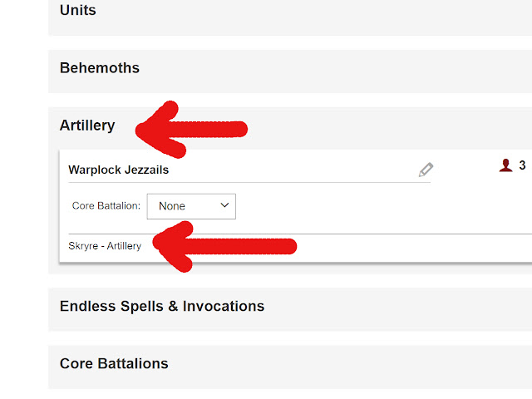Click the model count number 3

pos(522,165)
